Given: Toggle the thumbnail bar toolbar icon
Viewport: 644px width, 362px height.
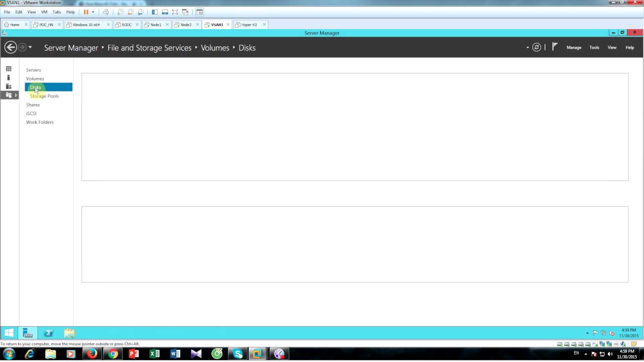Looking at the screenshot, I should (x=165, y=12).
